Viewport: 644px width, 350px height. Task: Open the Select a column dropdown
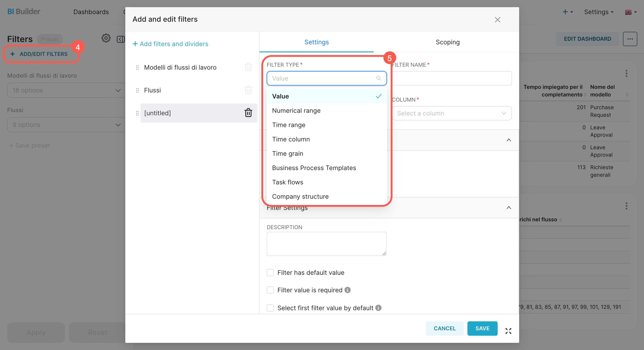[x=452, y=113]
